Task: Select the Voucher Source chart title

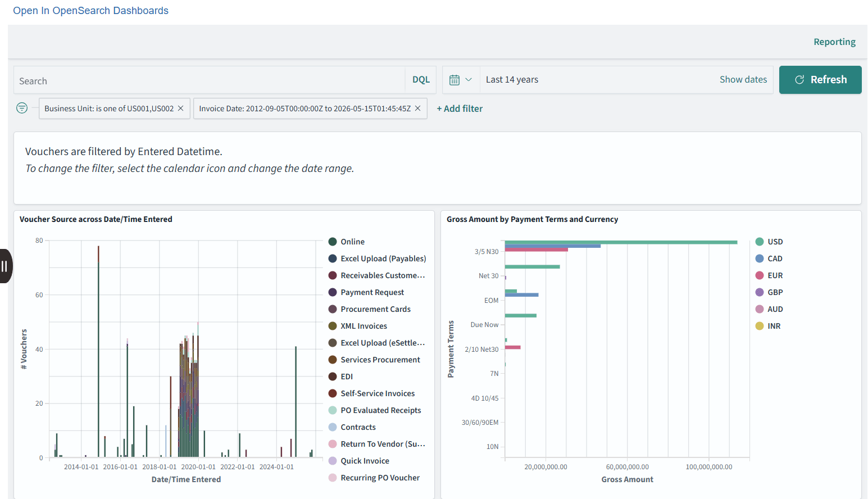Action: pos(96,219)
